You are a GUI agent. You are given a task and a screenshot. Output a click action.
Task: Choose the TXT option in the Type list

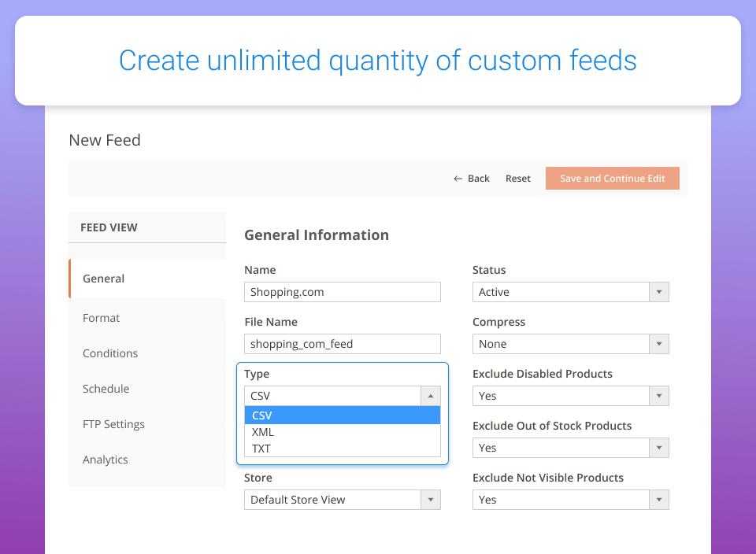click(343, 449)
